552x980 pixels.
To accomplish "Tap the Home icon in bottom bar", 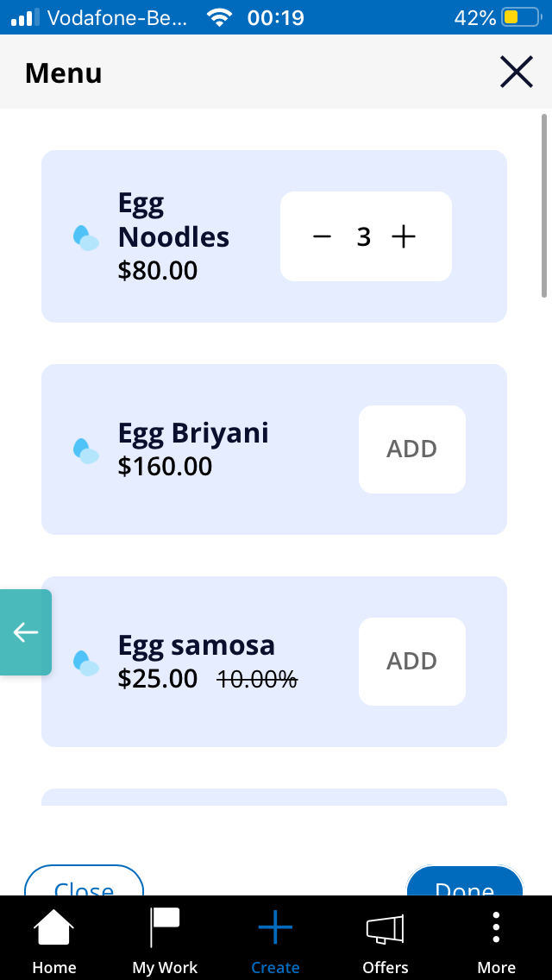I will 53,927.
